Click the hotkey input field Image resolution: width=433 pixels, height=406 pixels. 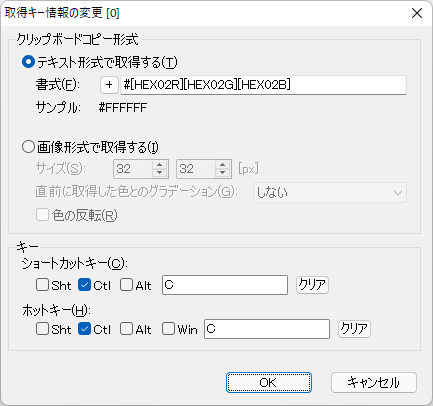coord(267,329)
